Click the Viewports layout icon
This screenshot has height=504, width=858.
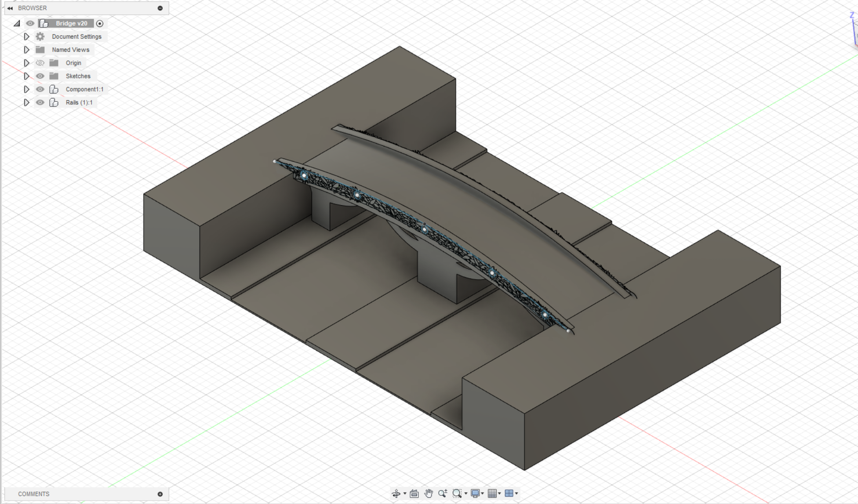pos(510,493)
